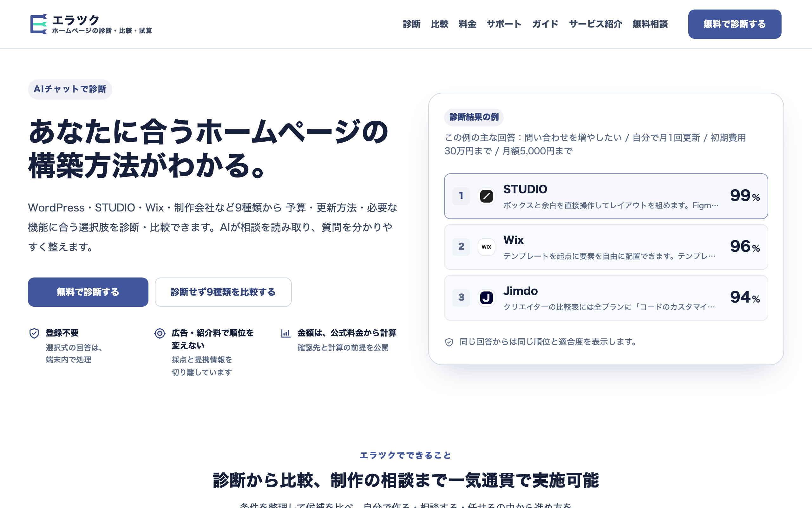Click the shield icon beside 登録不要
The width and height of the screenshot is (812, 508).
point(34,333)
